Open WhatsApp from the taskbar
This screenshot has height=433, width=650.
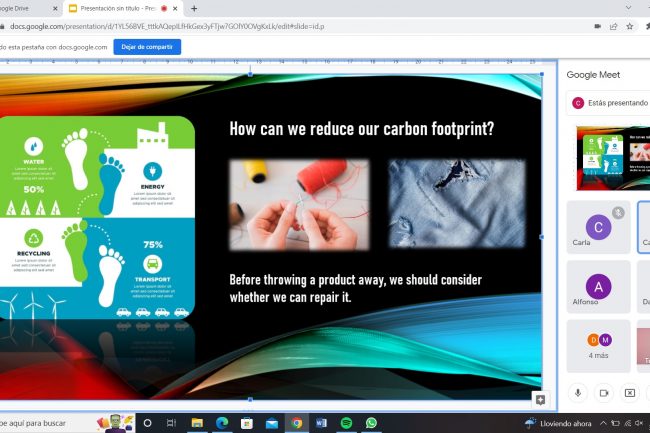tap(372, 423)
